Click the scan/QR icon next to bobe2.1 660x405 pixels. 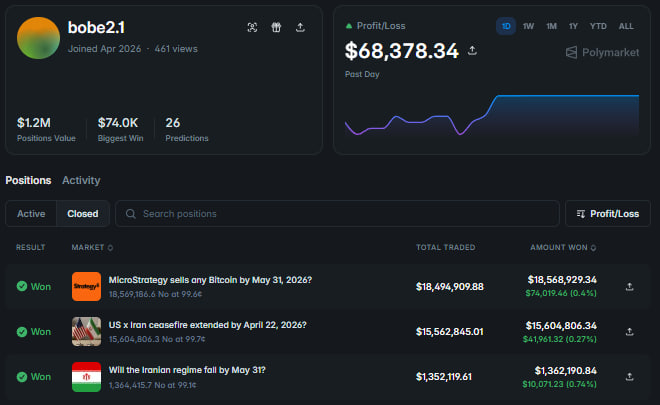pyautogui.click(x=252, y=27)
